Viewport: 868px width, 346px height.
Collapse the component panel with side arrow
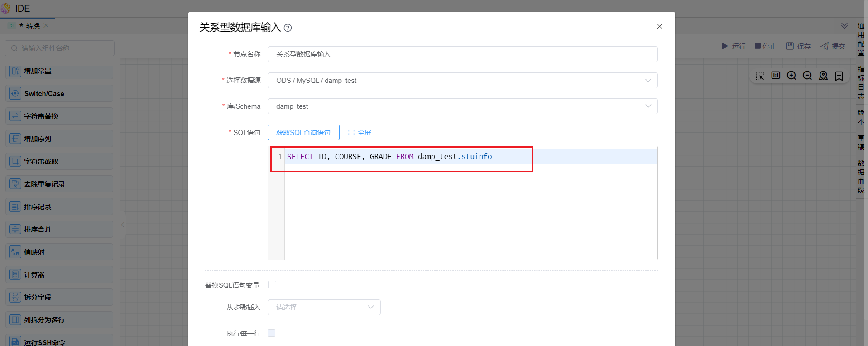point(123,225)
